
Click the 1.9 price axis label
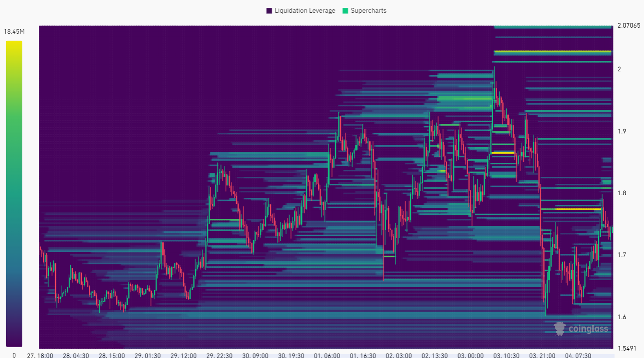[x=622, y=131]
